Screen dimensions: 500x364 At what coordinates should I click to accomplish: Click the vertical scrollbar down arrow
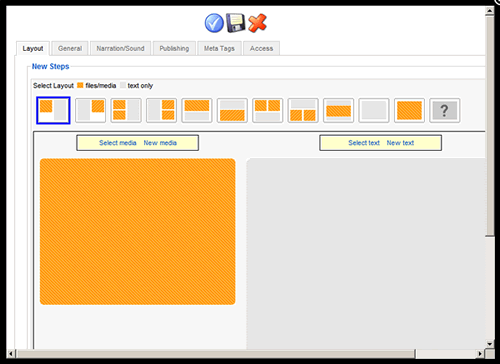point(489,344)
